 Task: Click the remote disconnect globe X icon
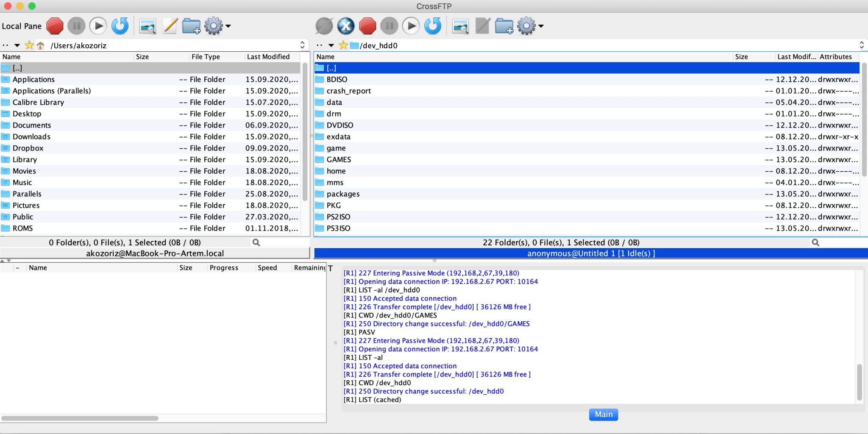click(x=346, y=26)
